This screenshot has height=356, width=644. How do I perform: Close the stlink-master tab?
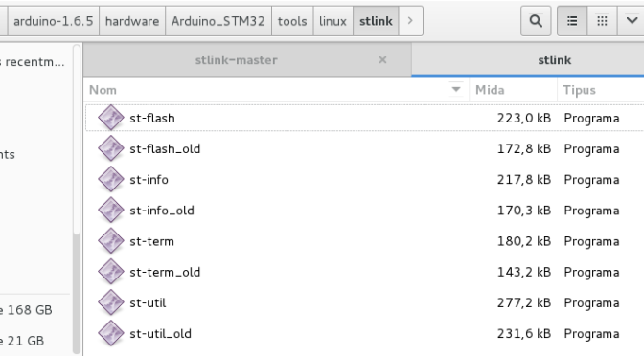[x=382, y=60]
